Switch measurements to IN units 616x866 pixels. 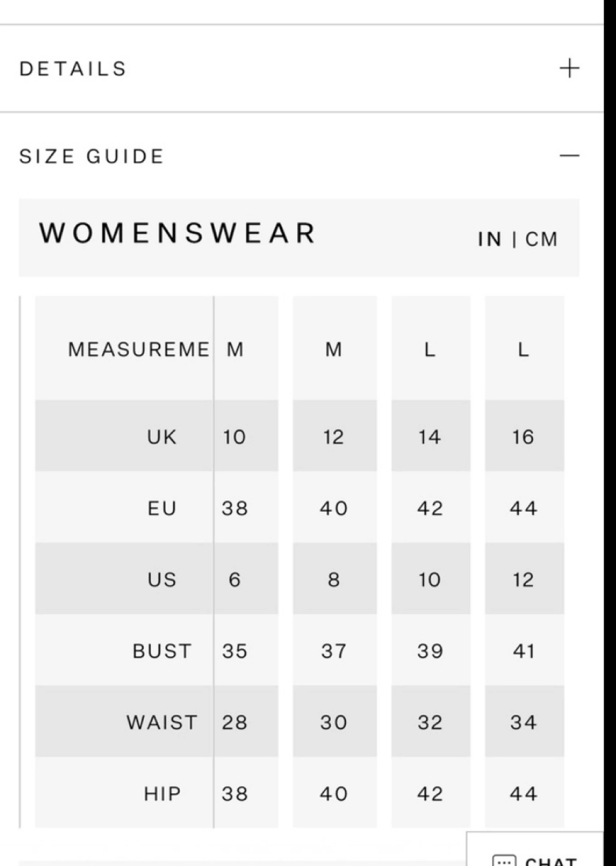coord(490,239)
